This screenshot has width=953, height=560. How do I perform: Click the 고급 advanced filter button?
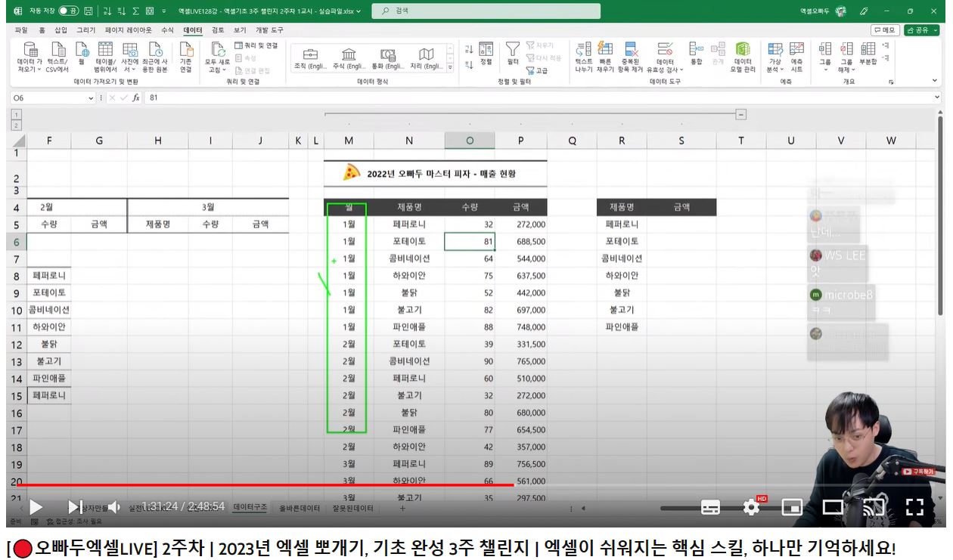pyautogui.click(x=537, y=70)
